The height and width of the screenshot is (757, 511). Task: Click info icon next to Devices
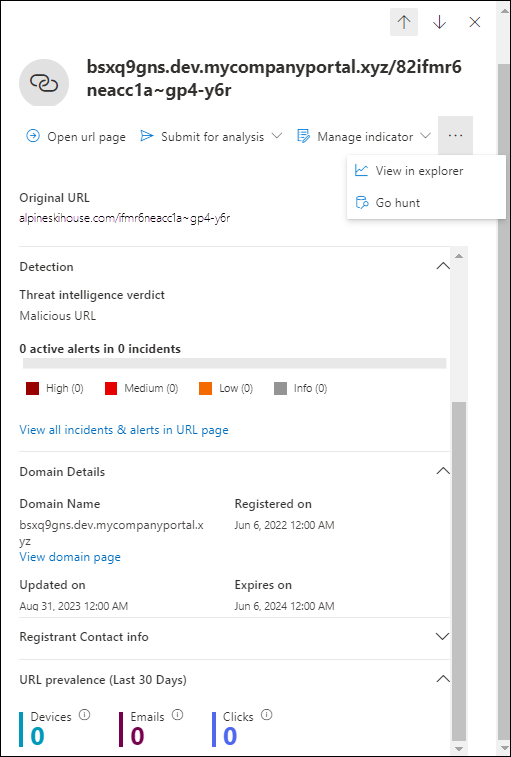[x=85, y=715]
